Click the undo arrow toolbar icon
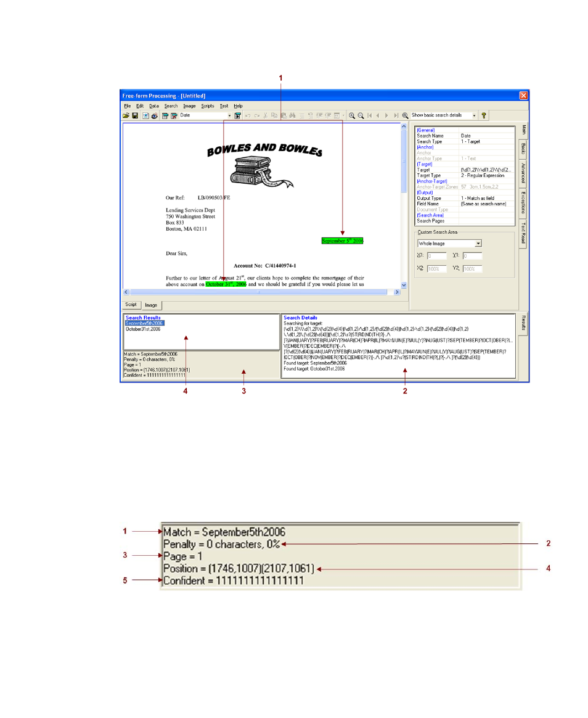This screenshot has width=588, height=718. (x=248, y=116)
